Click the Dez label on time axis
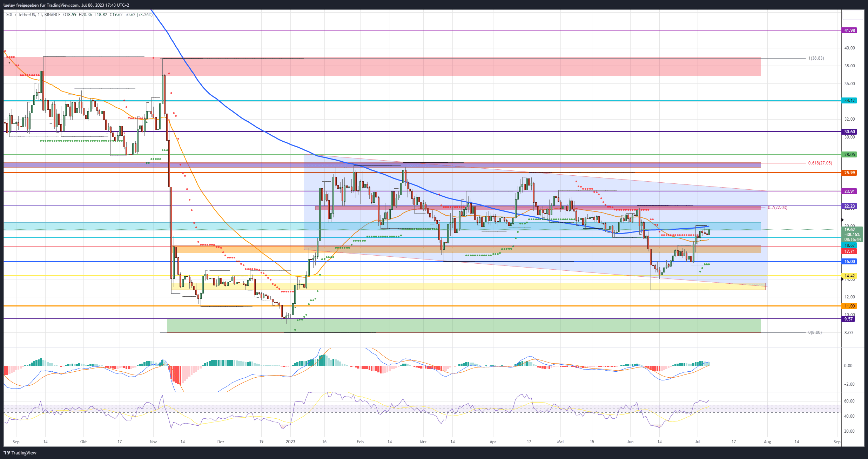This screenshot has height=459, width=868. tap(221, 442)
